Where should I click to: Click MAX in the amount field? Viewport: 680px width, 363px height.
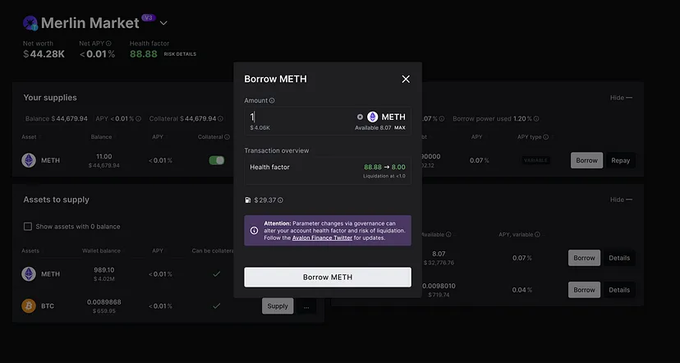click(x=400, y=128)
